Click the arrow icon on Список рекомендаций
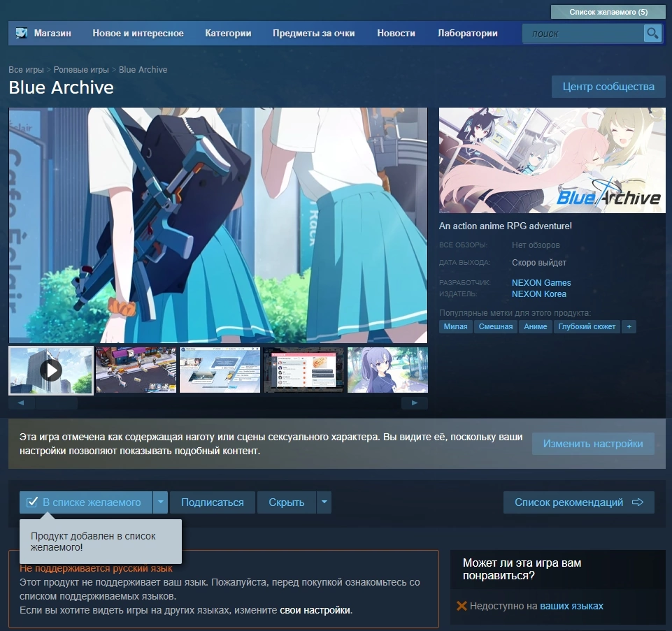This screenshot has width=672, height=631. [638, 502]
